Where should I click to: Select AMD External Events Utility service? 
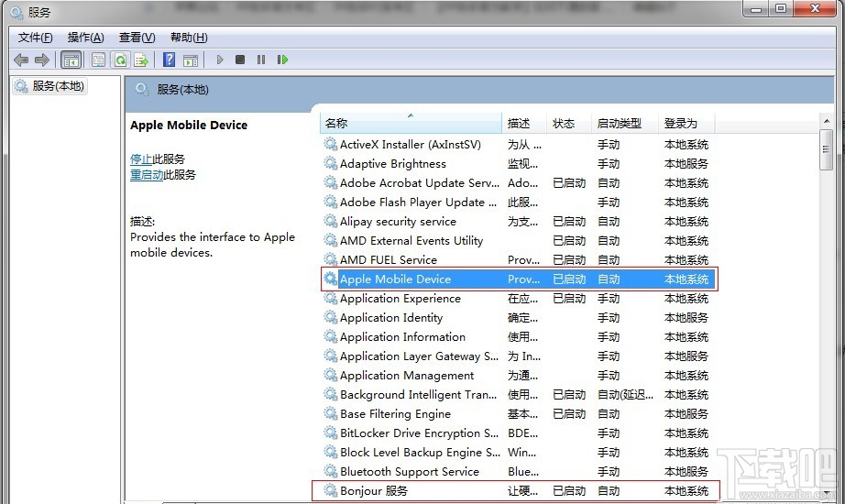(519, 241)
